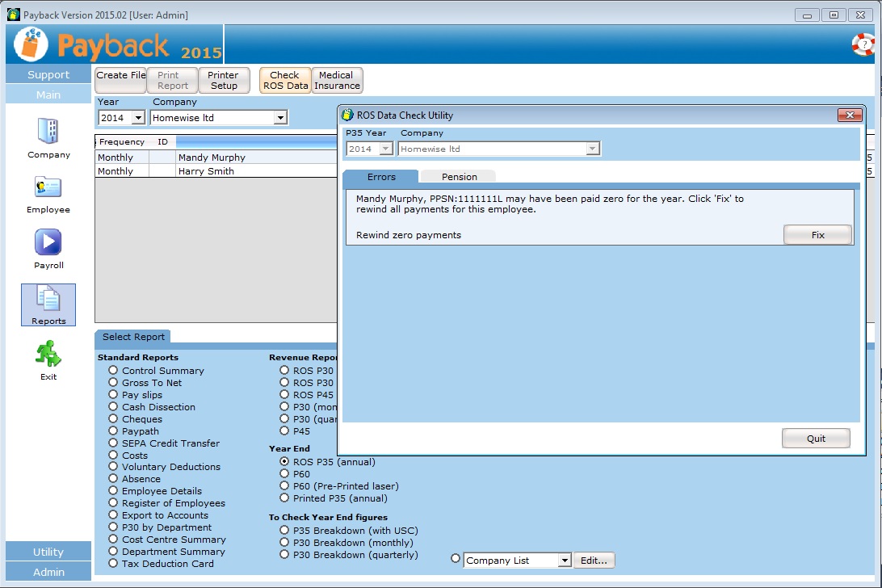This screenshot has width=882, height=588.
Task: Choose the P60 year end report
Action: [284, 474]
